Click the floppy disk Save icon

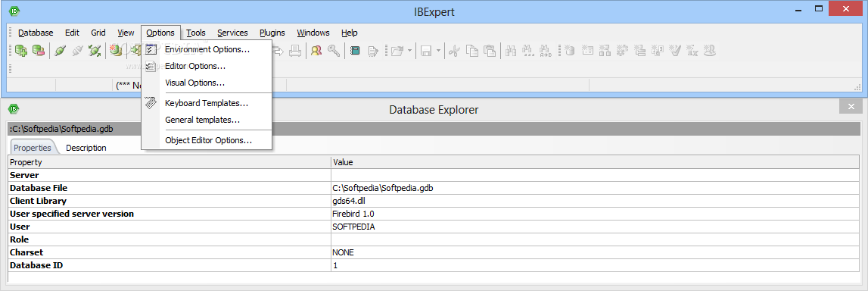click(427, 51)
